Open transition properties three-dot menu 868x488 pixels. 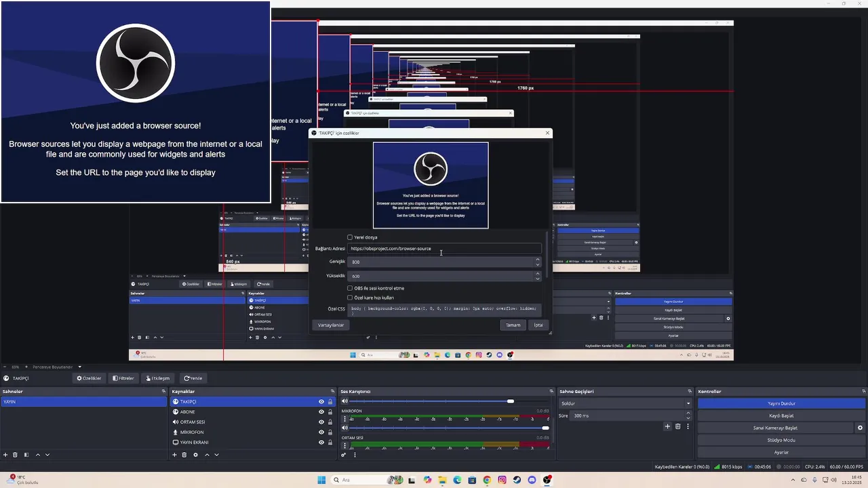coord(688,426)
